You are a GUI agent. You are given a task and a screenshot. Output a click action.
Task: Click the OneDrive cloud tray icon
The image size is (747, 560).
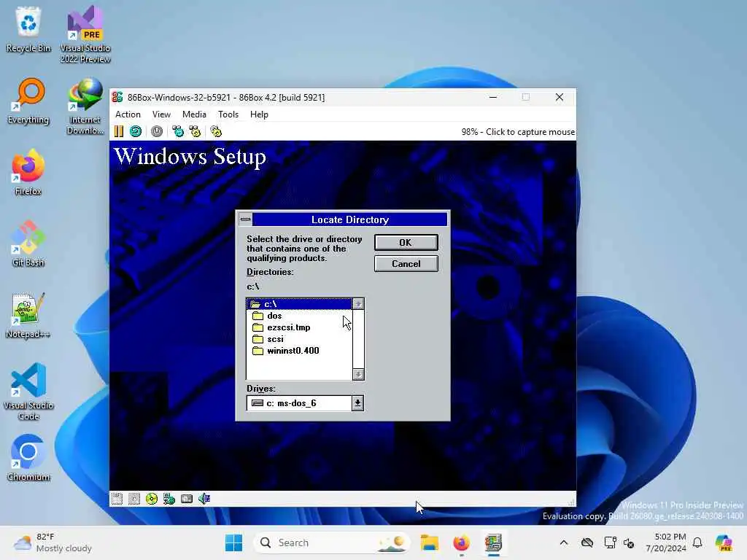(587, 542)
